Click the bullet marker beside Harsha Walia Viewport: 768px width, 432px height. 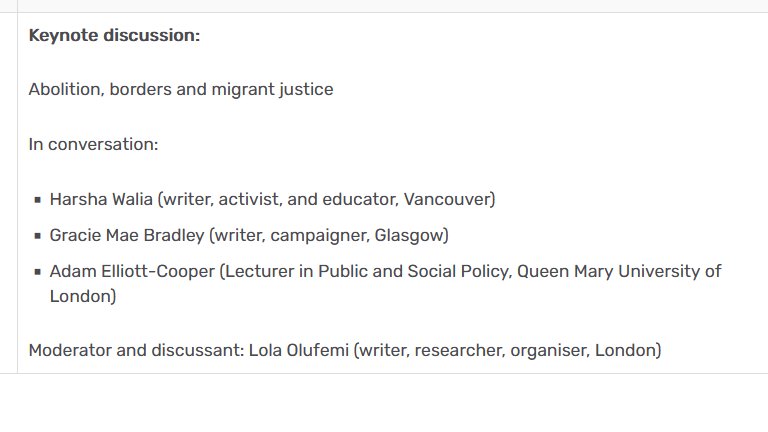coord(38,200)
